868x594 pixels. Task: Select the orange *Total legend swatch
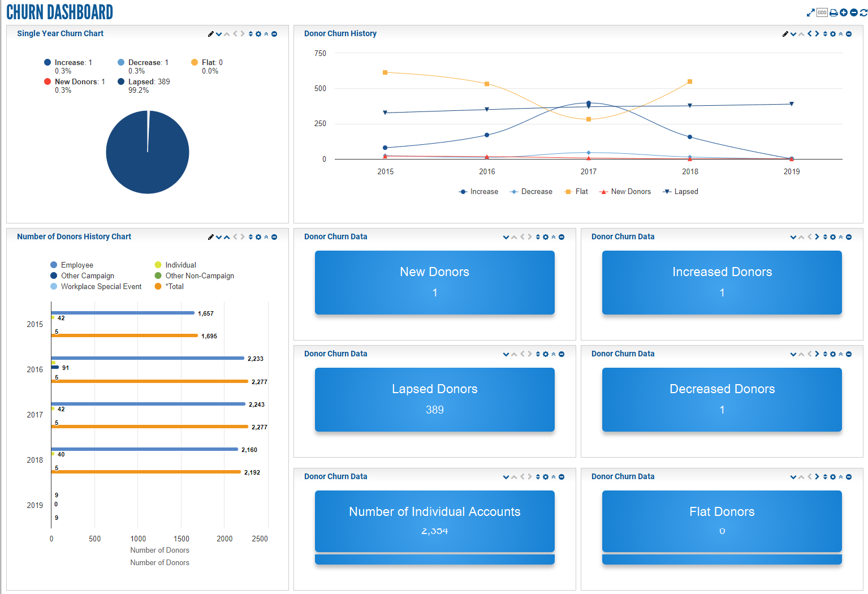pos(157,286)
